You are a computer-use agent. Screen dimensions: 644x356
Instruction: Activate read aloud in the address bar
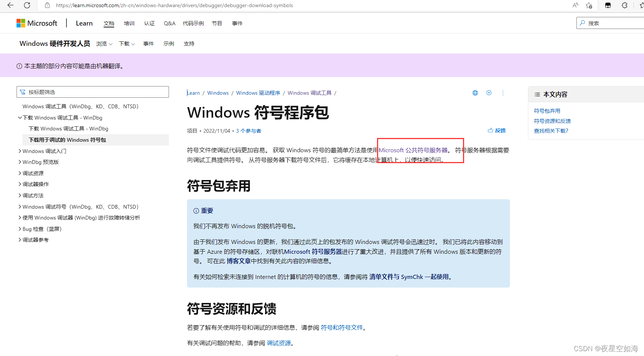575,5
